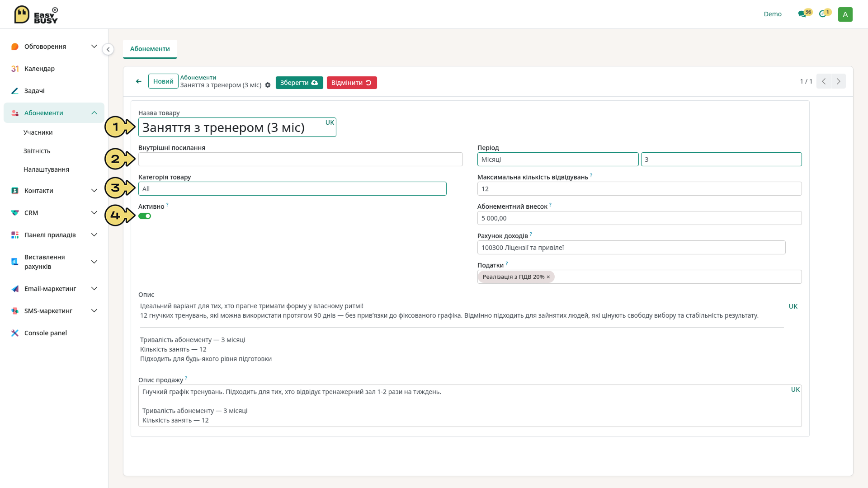
Task: Open Учасники submenu item
Action: pos(38,132)
